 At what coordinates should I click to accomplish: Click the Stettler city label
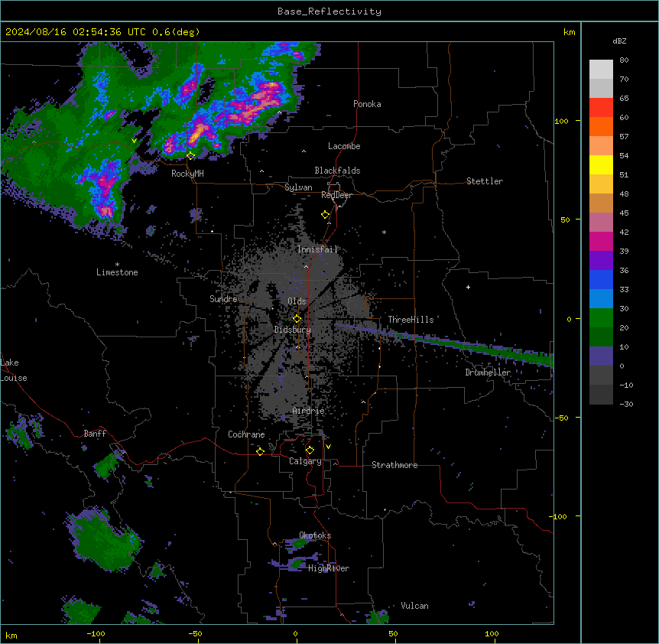coord(485,181)
